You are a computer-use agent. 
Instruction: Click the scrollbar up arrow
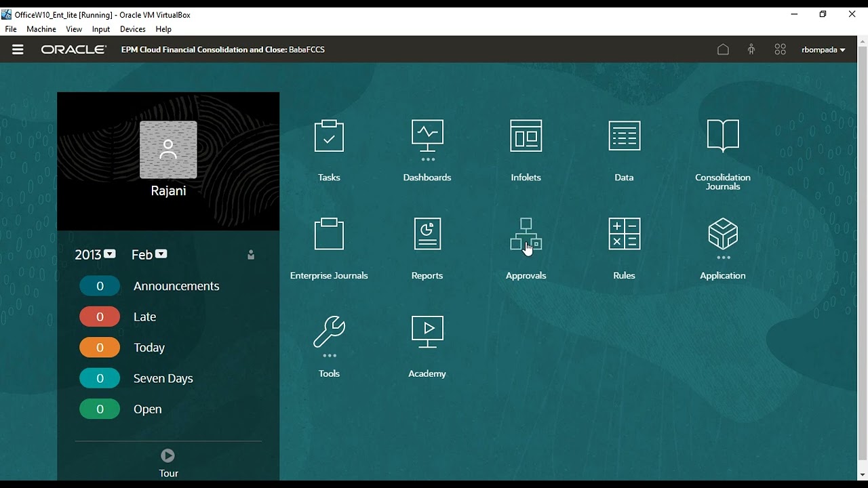click(863, 41)
